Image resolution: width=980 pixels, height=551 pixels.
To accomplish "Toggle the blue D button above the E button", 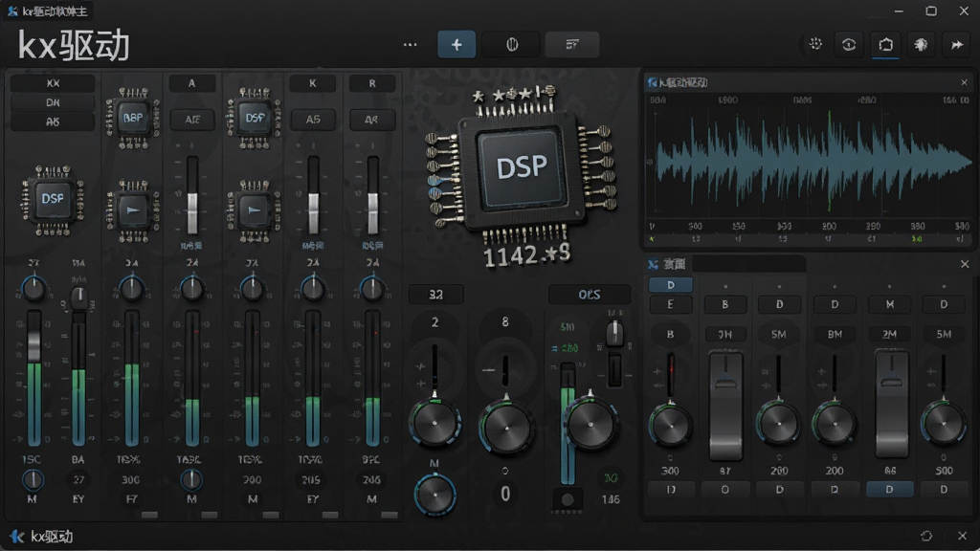I will coord(671,285).
